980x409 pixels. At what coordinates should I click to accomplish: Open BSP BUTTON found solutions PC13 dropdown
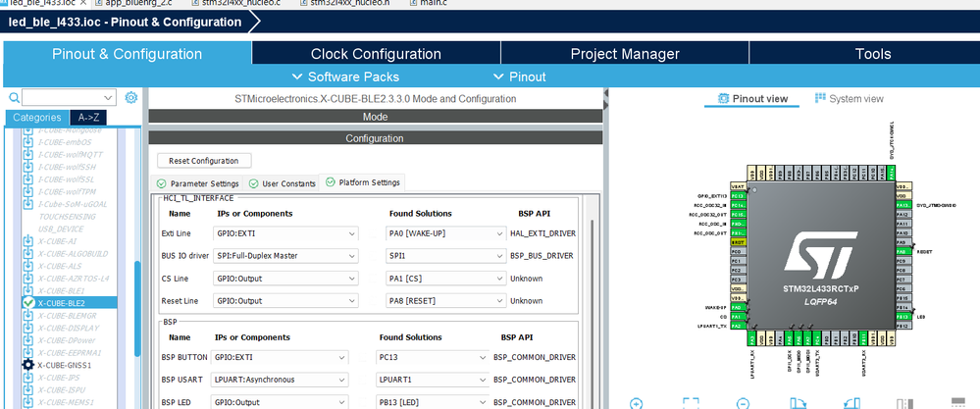432,358
